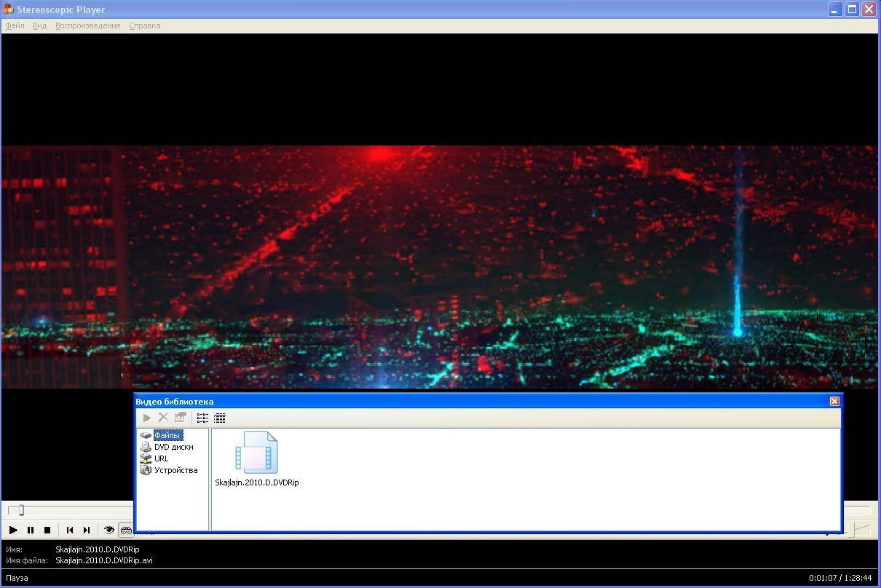
Task: Open the library item properties icon
Action: [x=180, y=418]
